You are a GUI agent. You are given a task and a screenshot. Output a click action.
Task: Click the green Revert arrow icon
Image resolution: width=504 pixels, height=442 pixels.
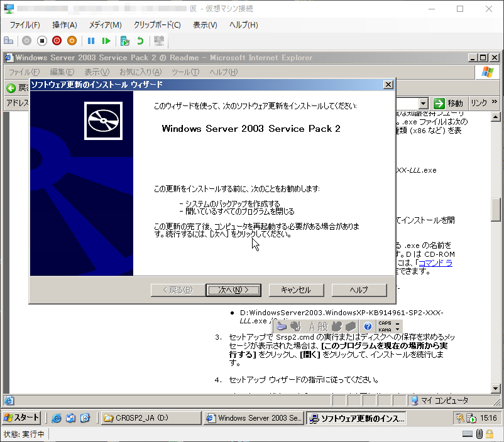pyautogui.click(x=140, y=41)
